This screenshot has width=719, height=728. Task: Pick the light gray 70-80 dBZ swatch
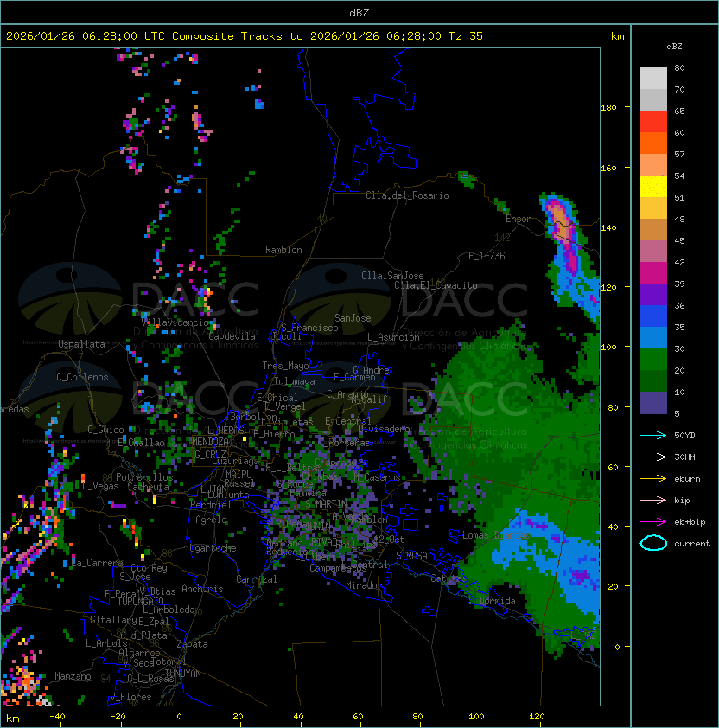[x=653, y=79]
